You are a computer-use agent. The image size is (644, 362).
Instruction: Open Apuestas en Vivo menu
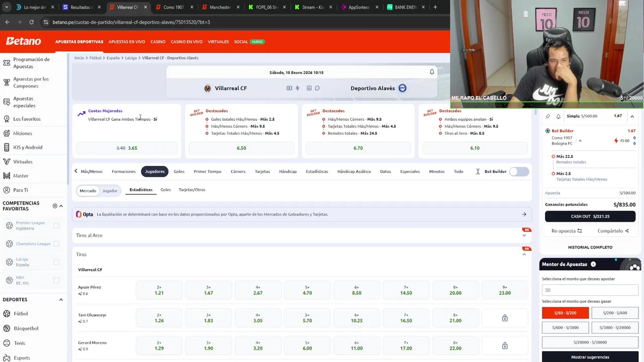pyautogui.click(x=127, y=42)
